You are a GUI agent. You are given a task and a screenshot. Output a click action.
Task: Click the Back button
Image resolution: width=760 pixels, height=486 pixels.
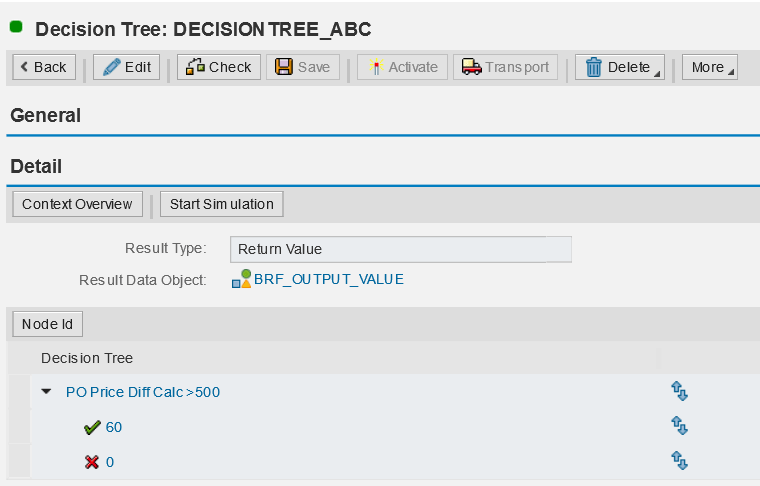(42, 67)
